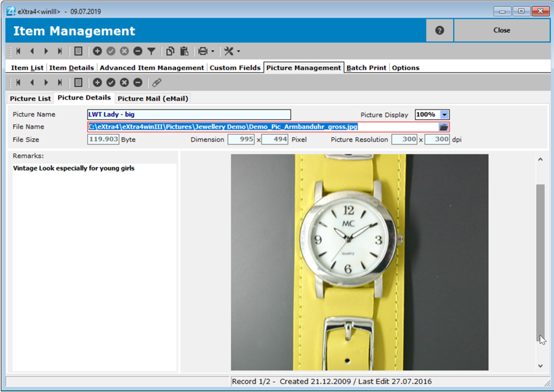Delete picture record with minus icon
The height and width of the screenshot is (392, 554).
click(x=138, y=82)
